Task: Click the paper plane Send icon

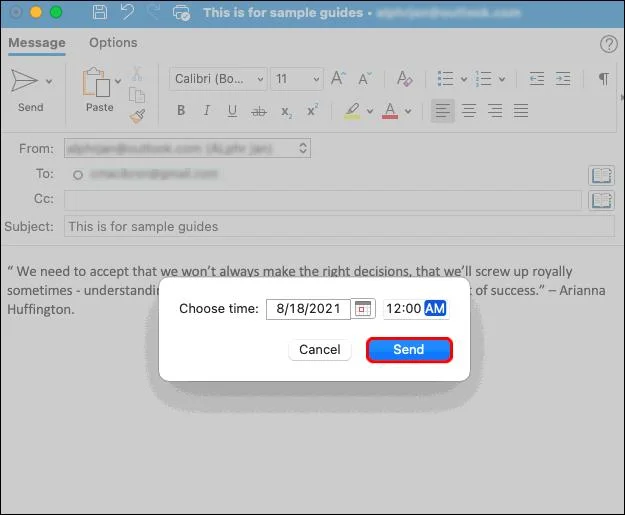Action: (x=24, y=81)
